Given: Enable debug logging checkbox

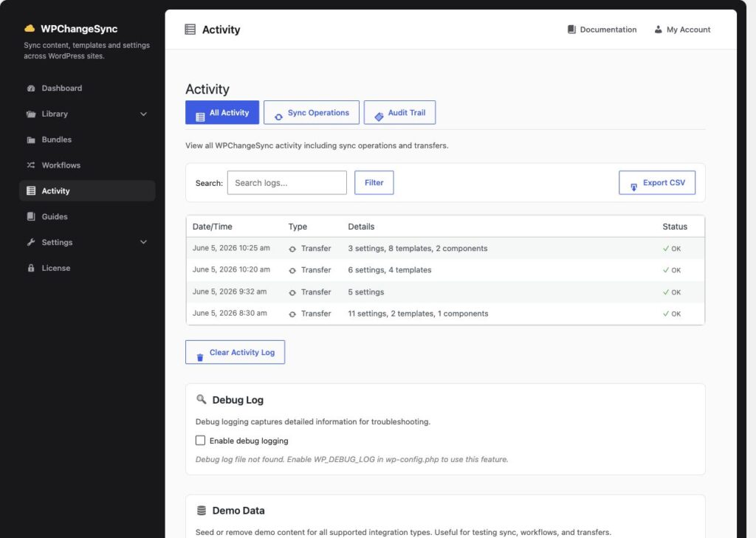Looking at the screenshot, I should [200, 440].
